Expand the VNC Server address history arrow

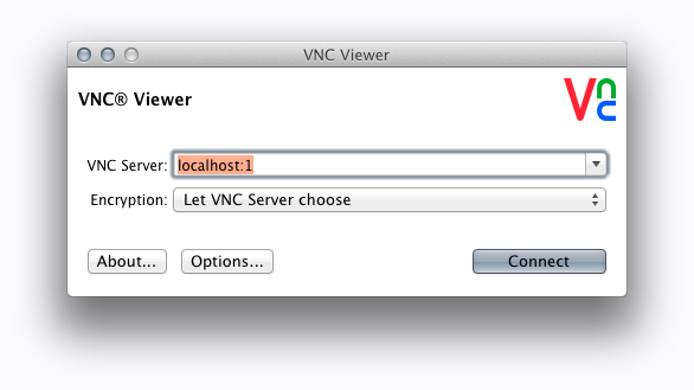point(596,164)
